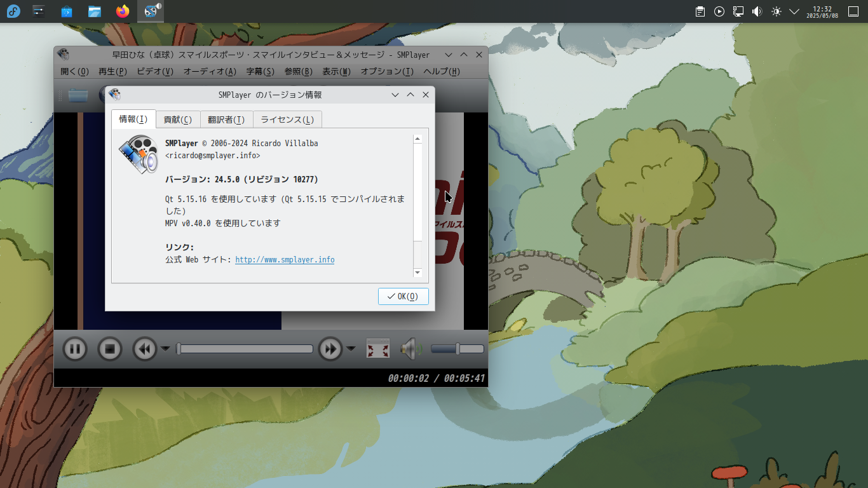Open the http://www.smplayer.info link
This screenshot has height=488, width=868.
pos(285,259)
